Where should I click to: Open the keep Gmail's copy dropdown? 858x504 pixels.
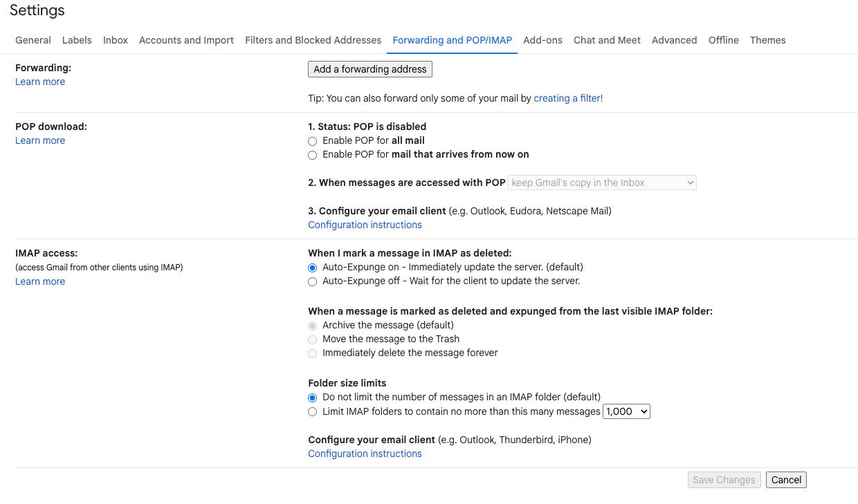[602, 183]
